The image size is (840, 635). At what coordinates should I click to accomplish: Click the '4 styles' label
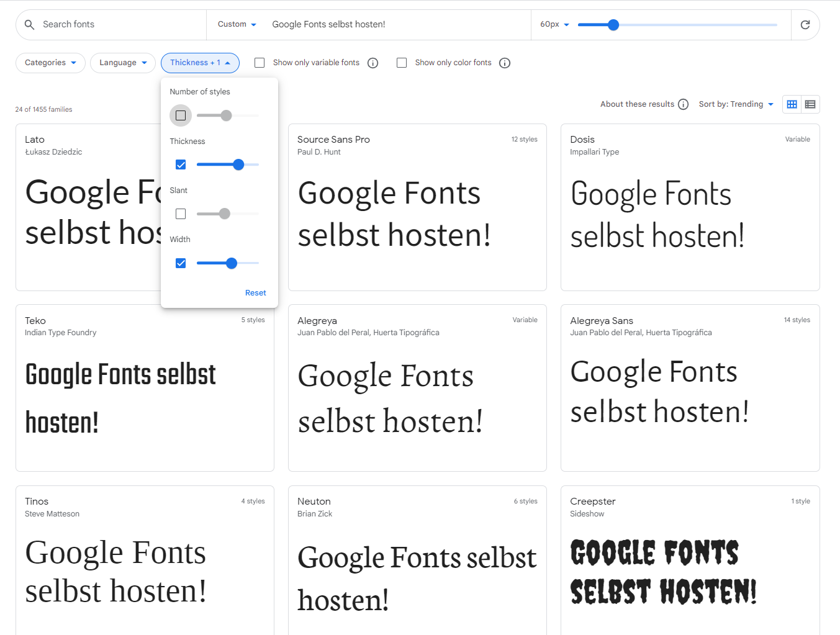coord(253,501)
